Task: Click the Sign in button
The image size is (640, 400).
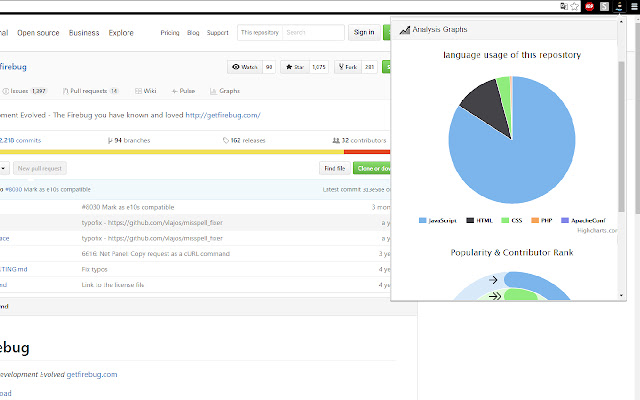Action: pyautogui.click(x=362, y=32)
